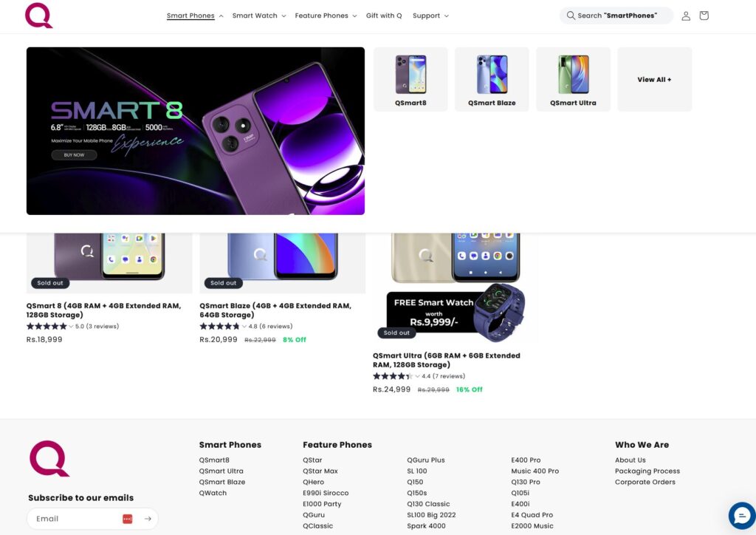Image resolution: width=756 pixels, height=535 pixels.
Task: Open the shopping cart icon
Action: [704, 16]
